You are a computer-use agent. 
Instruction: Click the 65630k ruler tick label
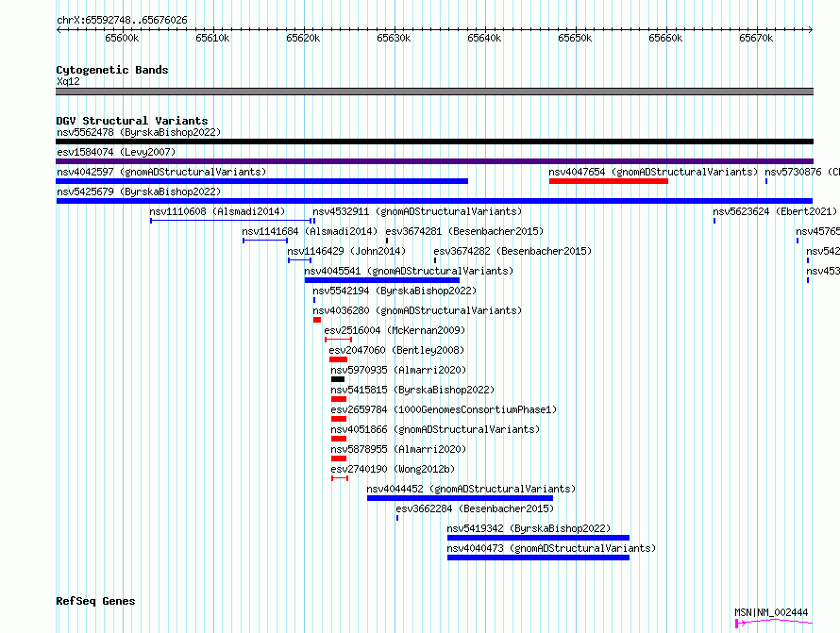tap(394, 38)
